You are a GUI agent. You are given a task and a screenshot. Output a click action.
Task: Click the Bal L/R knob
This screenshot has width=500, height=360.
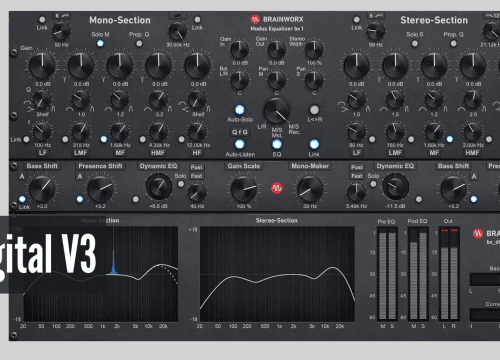pos(240,80)
